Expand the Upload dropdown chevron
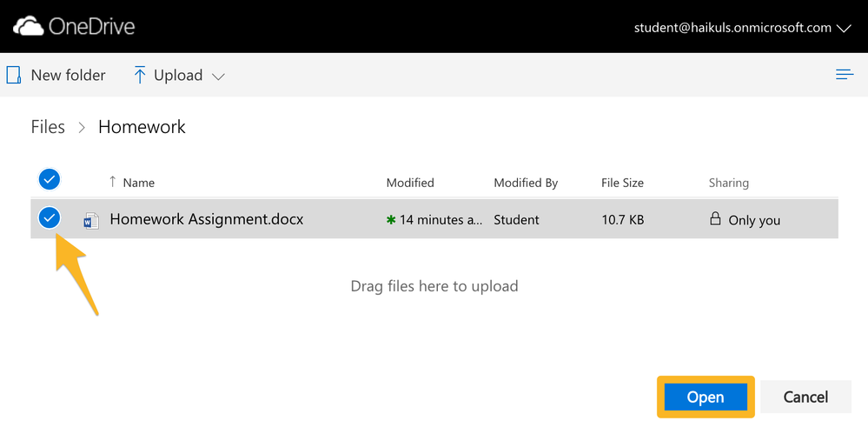868x421 pixels. click(219, 77)
